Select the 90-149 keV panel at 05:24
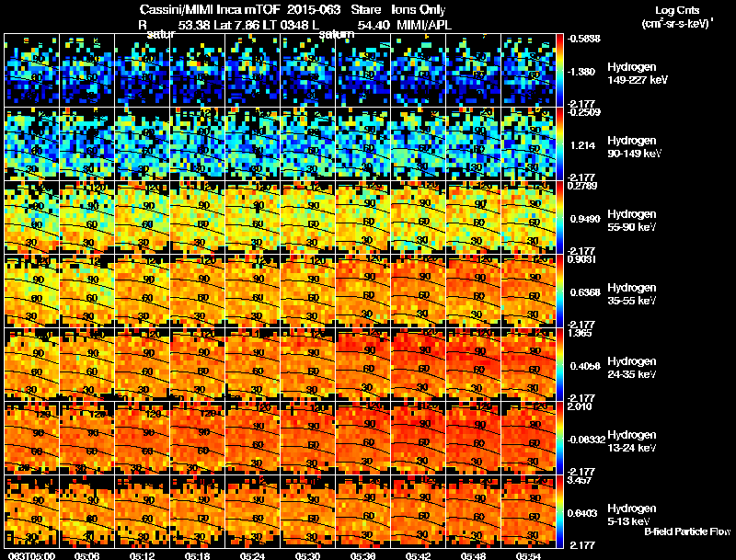The height and width of the screenshot is (560, 736). 253,143
